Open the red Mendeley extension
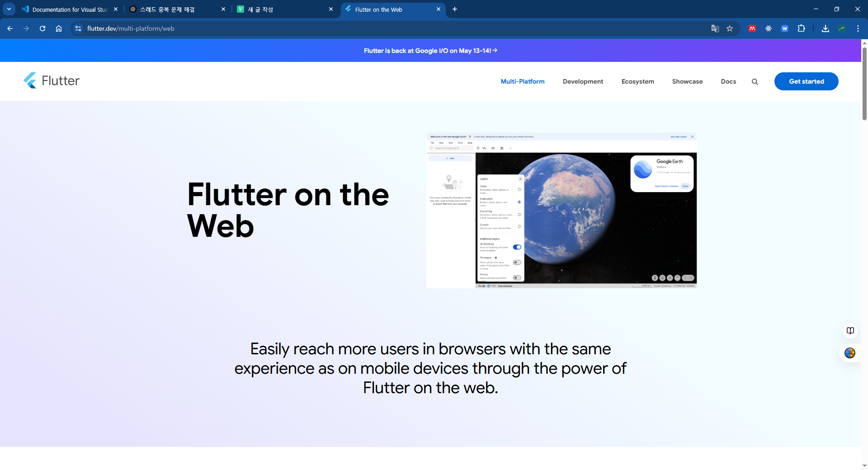This screenshot has height=470, width=868. pos(752,28)
